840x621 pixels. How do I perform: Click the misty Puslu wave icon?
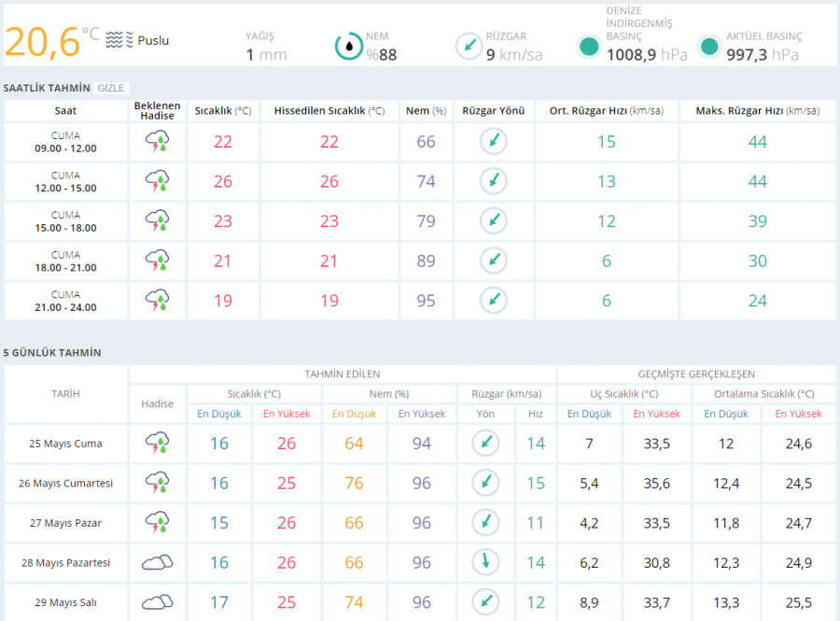point(119,40)
